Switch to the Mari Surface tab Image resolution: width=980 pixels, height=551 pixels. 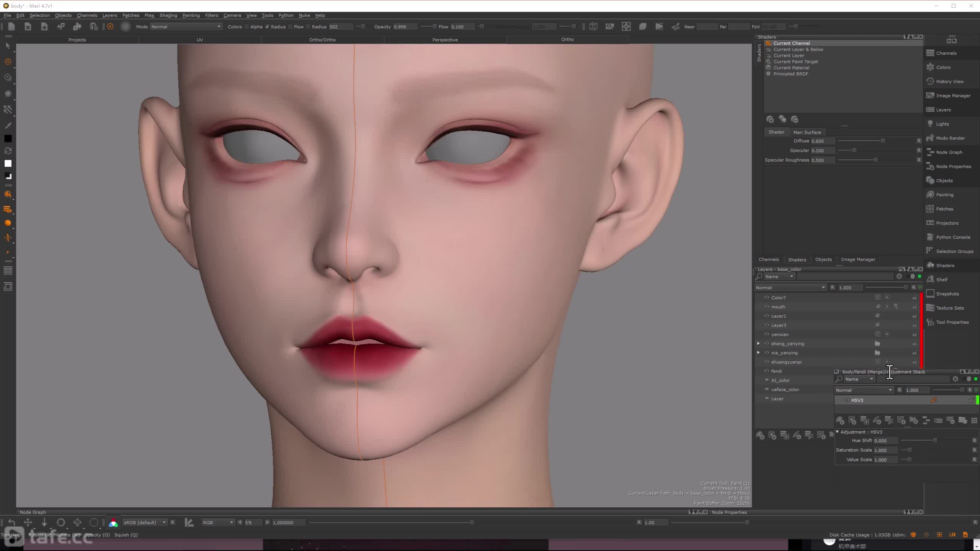807,132
